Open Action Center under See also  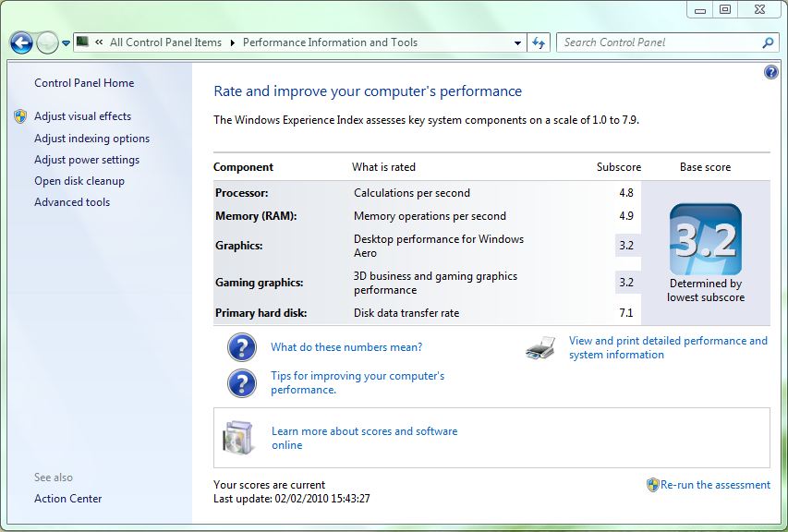pos(67,499)
